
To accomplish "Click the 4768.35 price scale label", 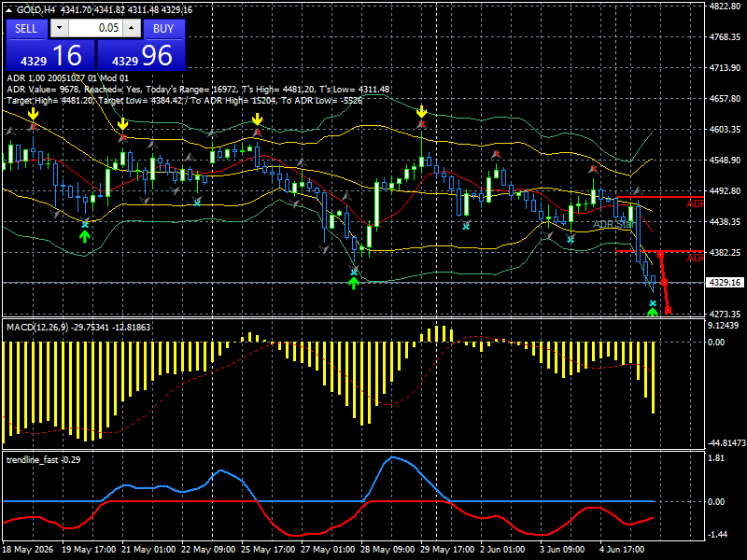I will click(x=726, y=37).
